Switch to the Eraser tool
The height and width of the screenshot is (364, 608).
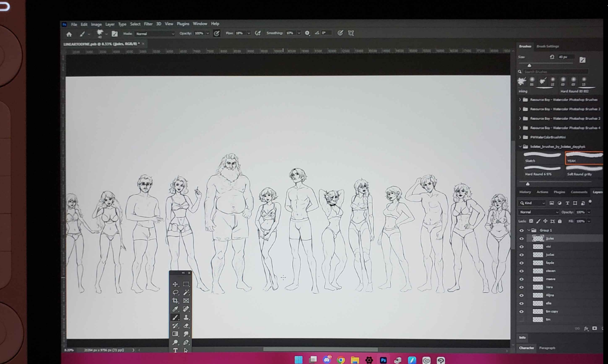[186, 325]
